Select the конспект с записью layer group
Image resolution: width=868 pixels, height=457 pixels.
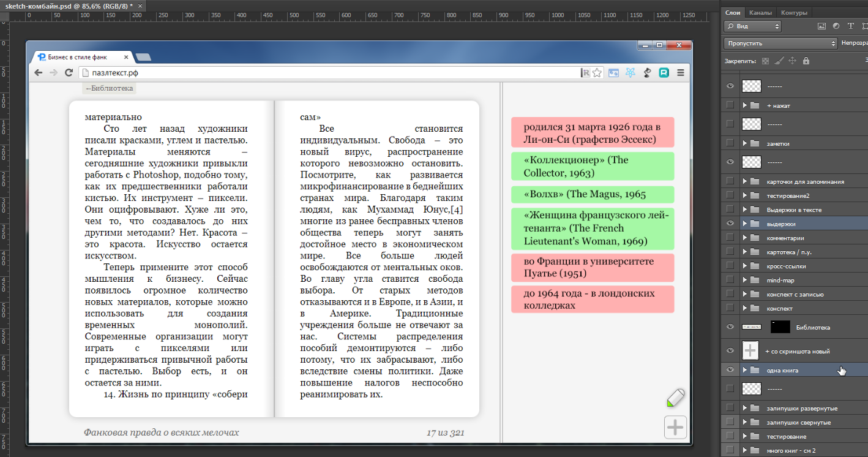pos(795,294)
